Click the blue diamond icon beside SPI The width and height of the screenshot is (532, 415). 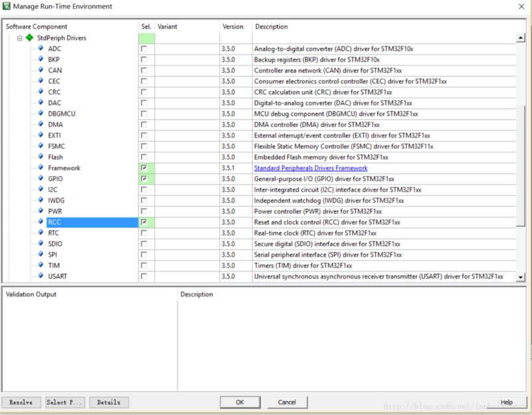click(x=41, y=255)
